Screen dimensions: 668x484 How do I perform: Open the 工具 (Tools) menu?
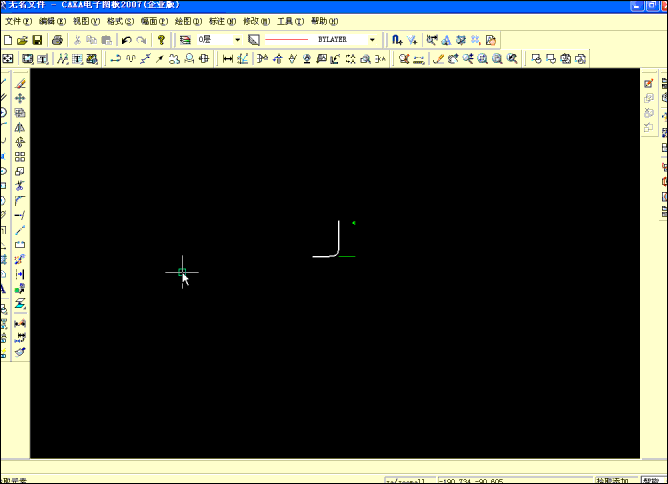[x=291, y=21]
